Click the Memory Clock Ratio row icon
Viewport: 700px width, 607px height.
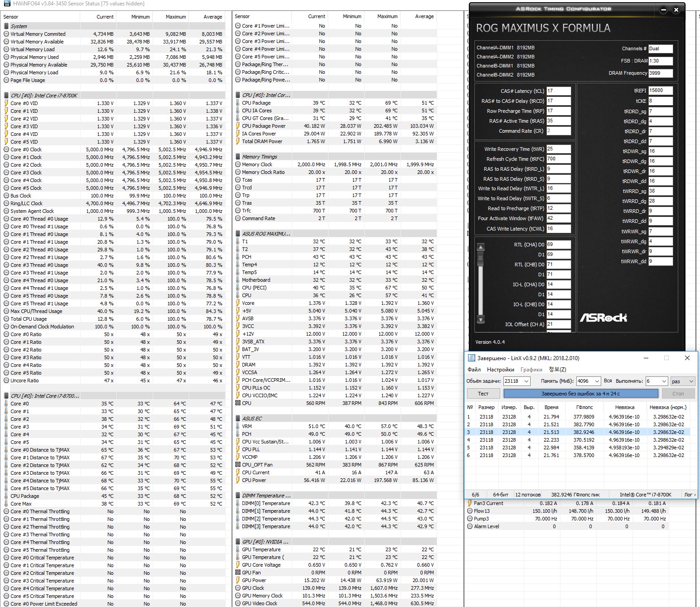point(238,172)
